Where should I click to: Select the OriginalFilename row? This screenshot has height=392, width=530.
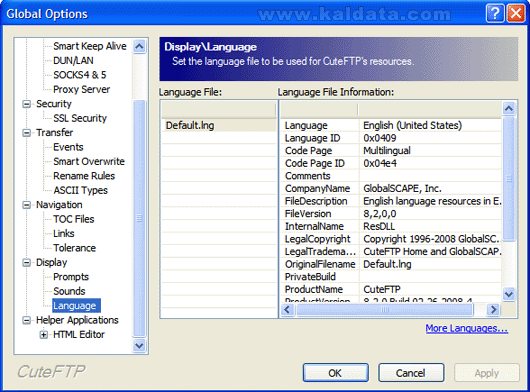[x=391, y=264]
